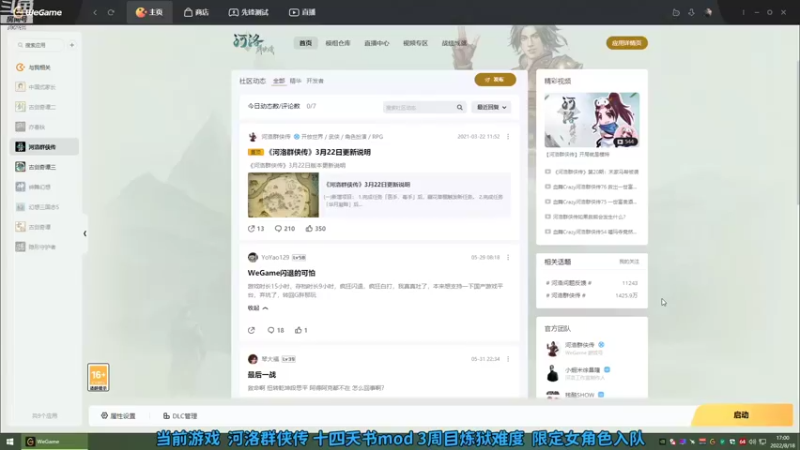Open YoYao129 user avatar
800x450 pixels.
253,258
